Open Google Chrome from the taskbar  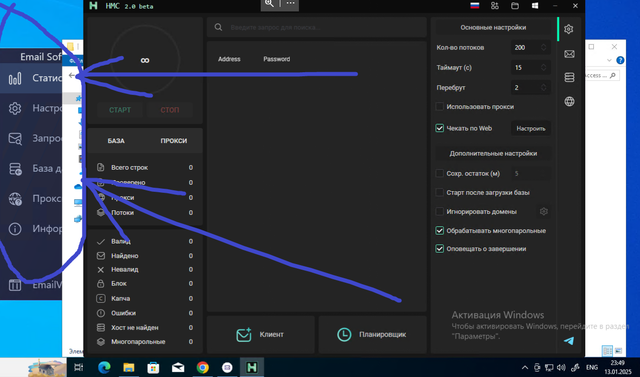(202, 368)
